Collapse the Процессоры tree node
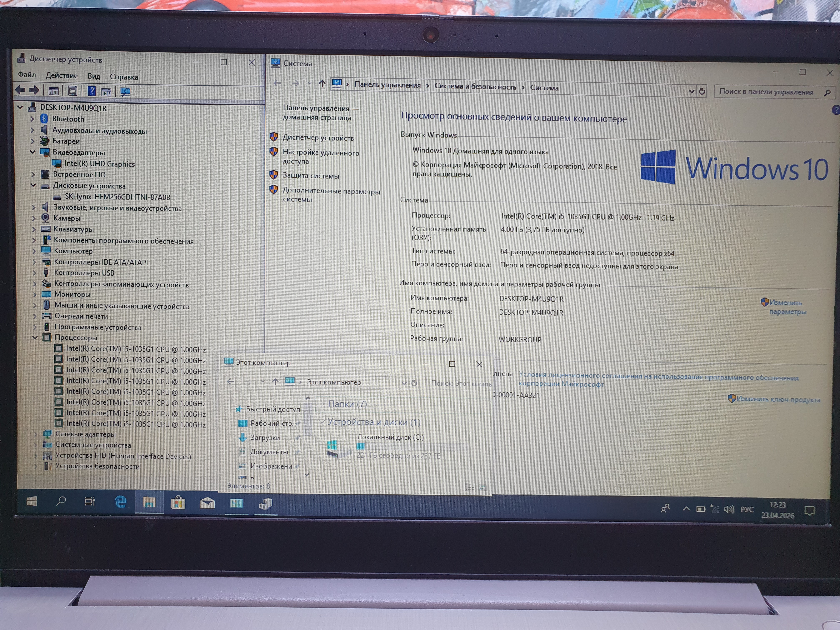 click(35, 337)
